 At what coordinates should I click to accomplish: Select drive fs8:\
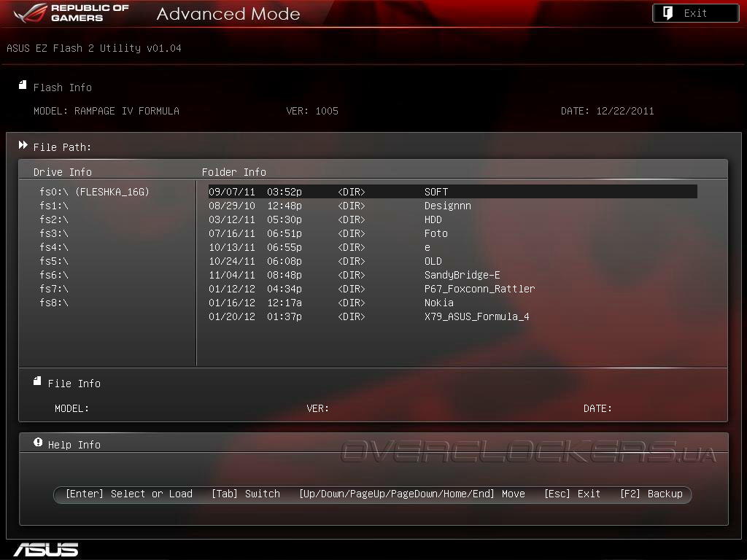point(54,303)
